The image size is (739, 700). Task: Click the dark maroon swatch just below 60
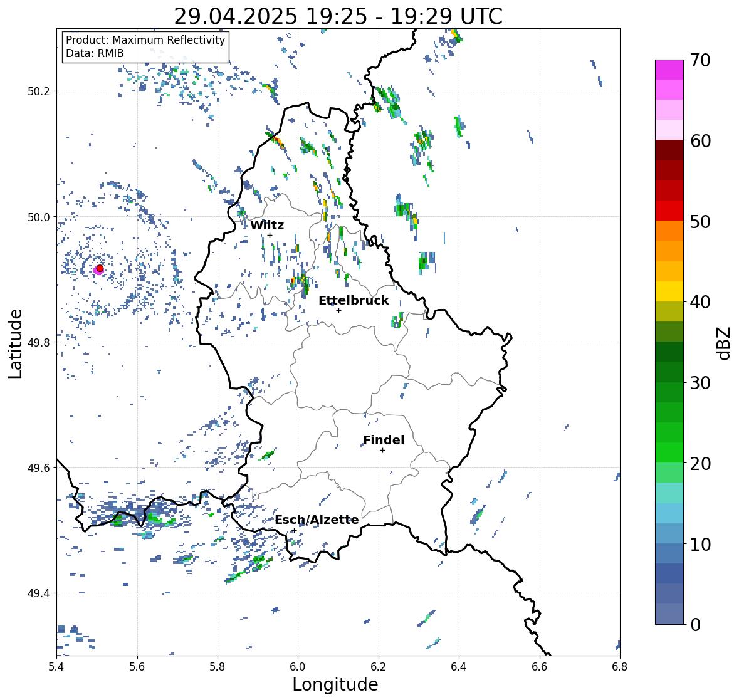[x=669, y=150]
